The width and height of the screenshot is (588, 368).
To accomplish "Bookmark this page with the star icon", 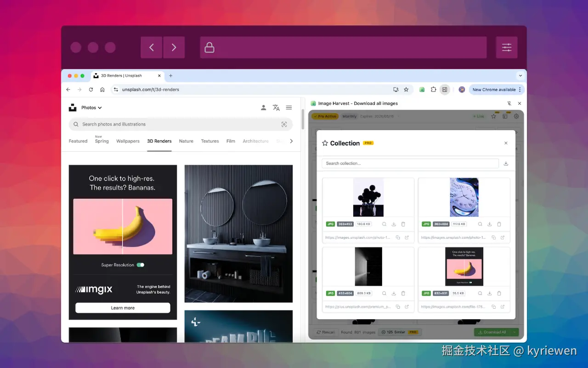I will [406, 90].
